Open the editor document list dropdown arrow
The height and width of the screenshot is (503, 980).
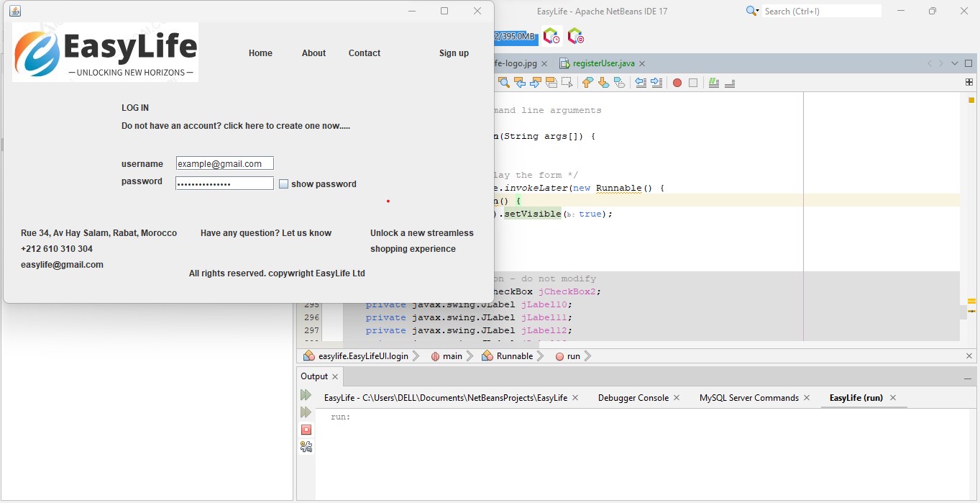pos(955,63)
